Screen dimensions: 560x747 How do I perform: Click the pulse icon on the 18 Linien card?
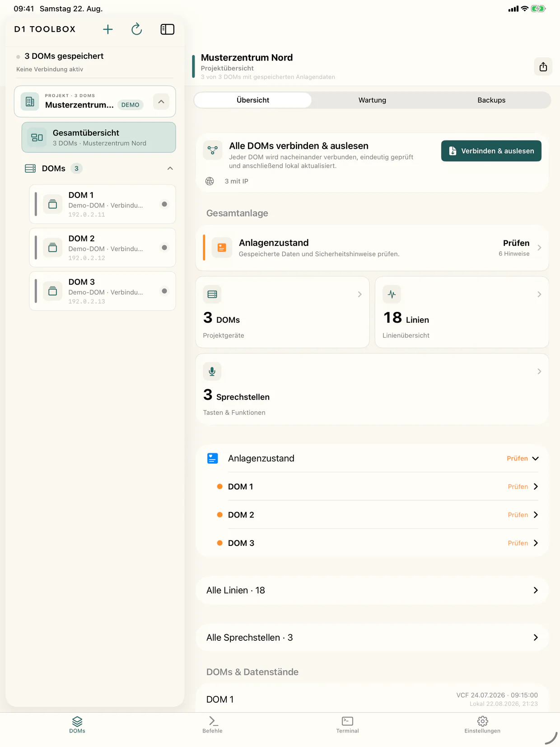[x=392, y=294]
